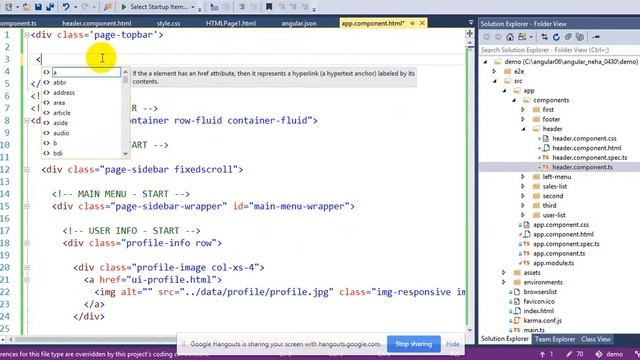Image resolution: width=640 pixels, height=360 pixels.
Task: Switch to the style.css tab
Action: tap(168, 23)
